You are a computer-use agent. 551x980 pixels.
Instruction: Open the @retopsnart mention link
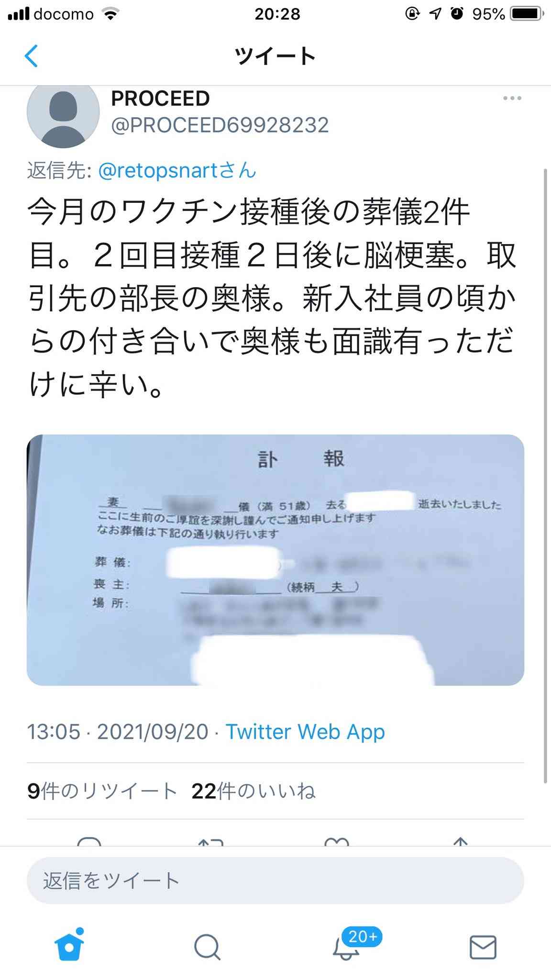[x=177, y=170]
